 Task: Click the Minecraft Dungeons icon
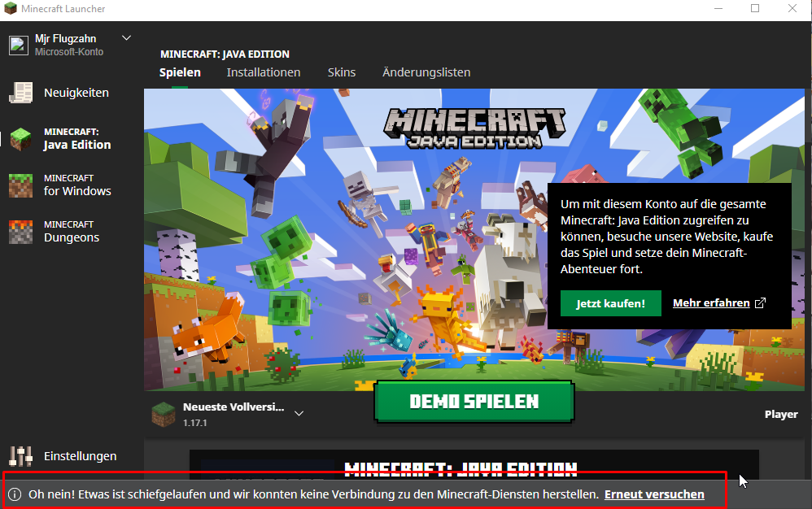(x=20, y=232)
